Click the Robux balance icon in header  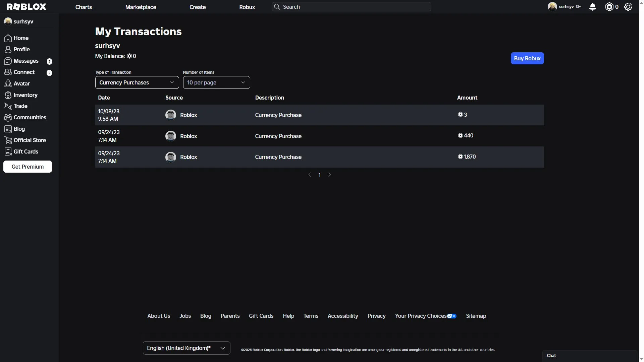(609, 7)
